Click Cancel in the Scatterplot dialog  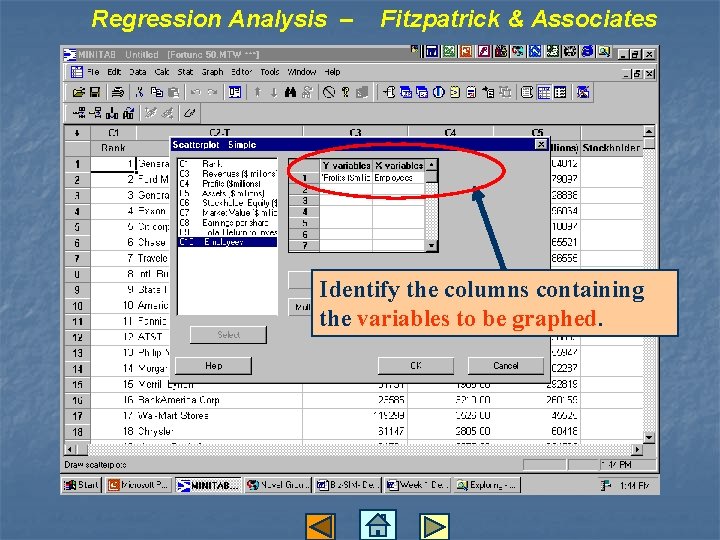click(506, 366)
